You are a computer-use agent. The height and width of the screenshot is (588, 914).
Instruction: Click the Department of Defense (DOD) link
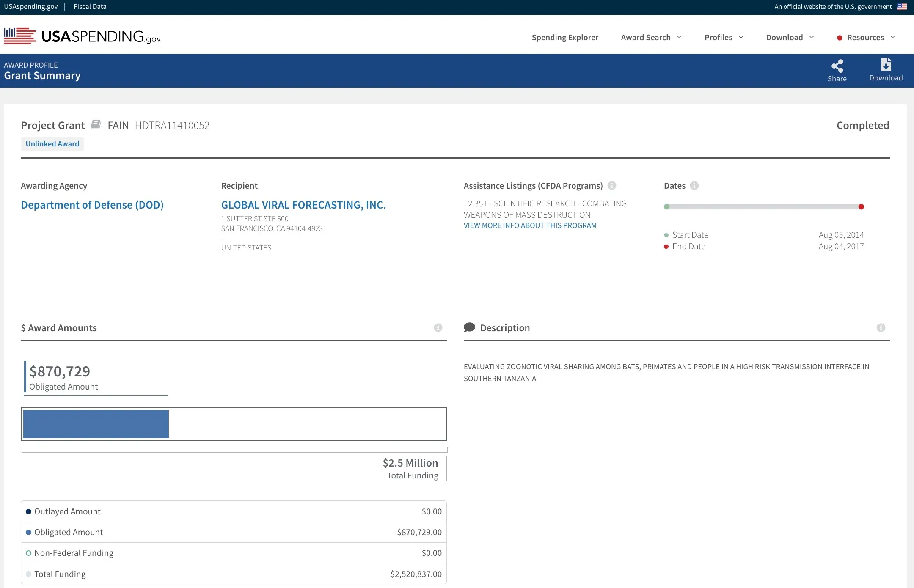(92, 204)
